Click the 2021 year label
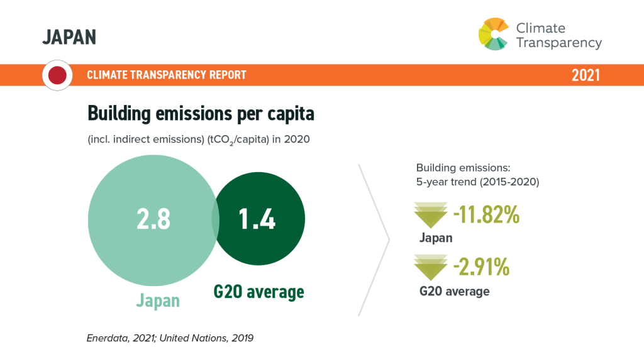The width and height of the screenshot is (644, 362). pos(586,75)
